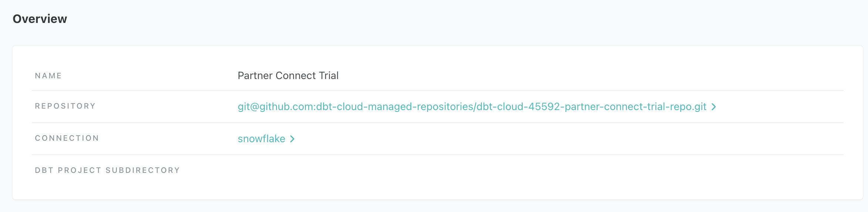Click the word "SUBDIRECTORY" in the last label
Screen dimensions: 868x212
click(143, 170)
